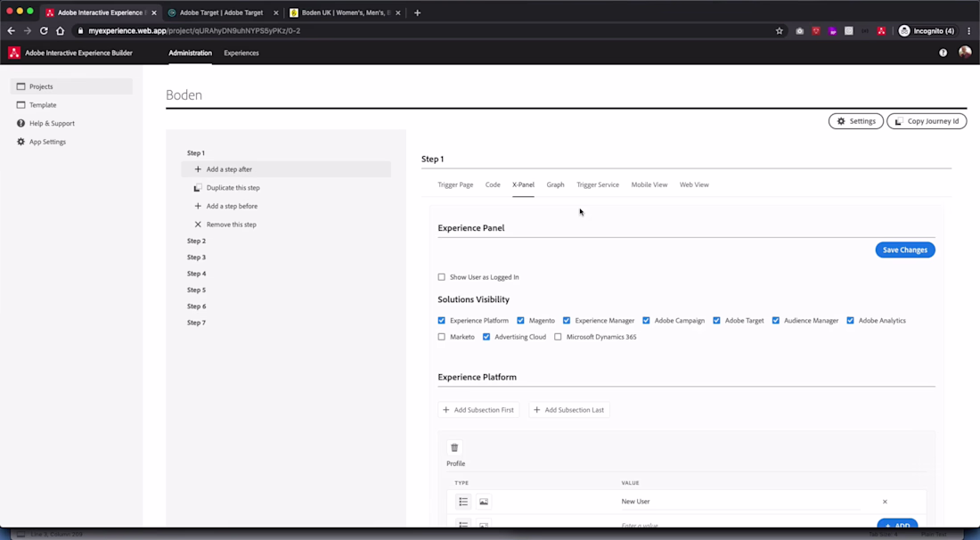Bookmark this page with the star icon

point(780,30)
